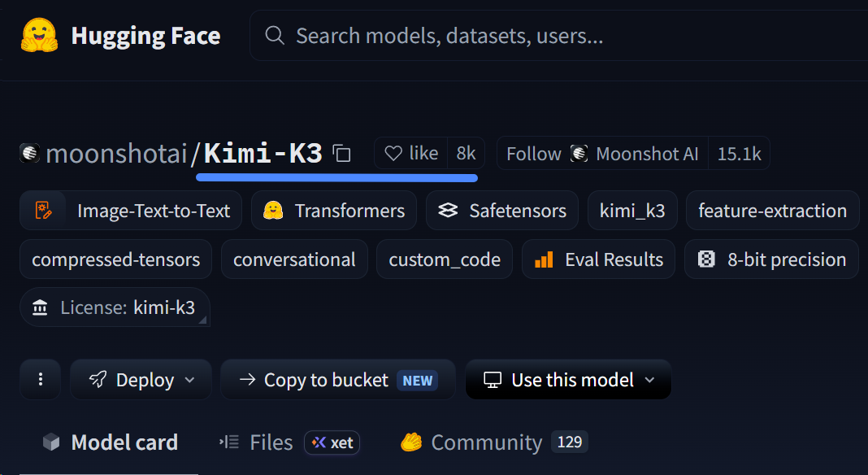Select the custom_code tag
868x475 pixels.
point(445,259)
